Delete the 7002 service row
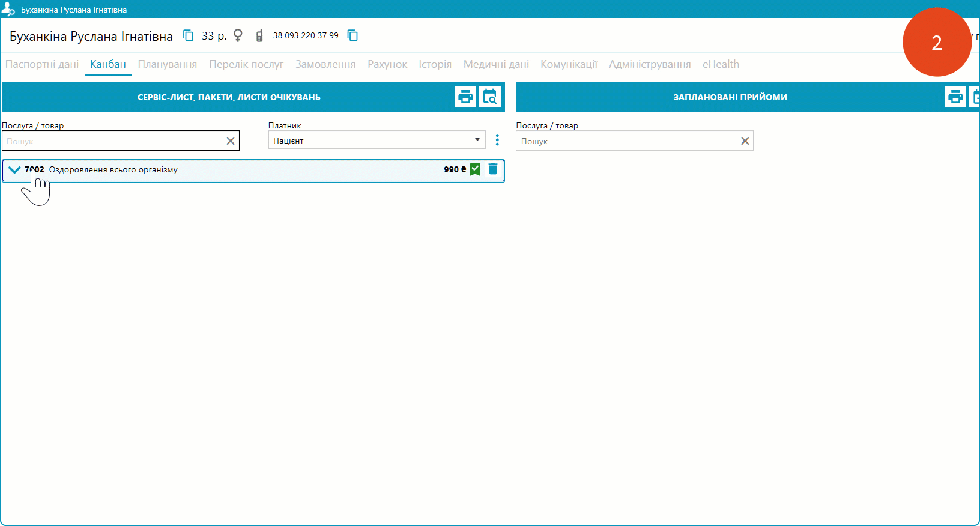Image resolution: width=980 pixels, height=526 pixels. 493,169
